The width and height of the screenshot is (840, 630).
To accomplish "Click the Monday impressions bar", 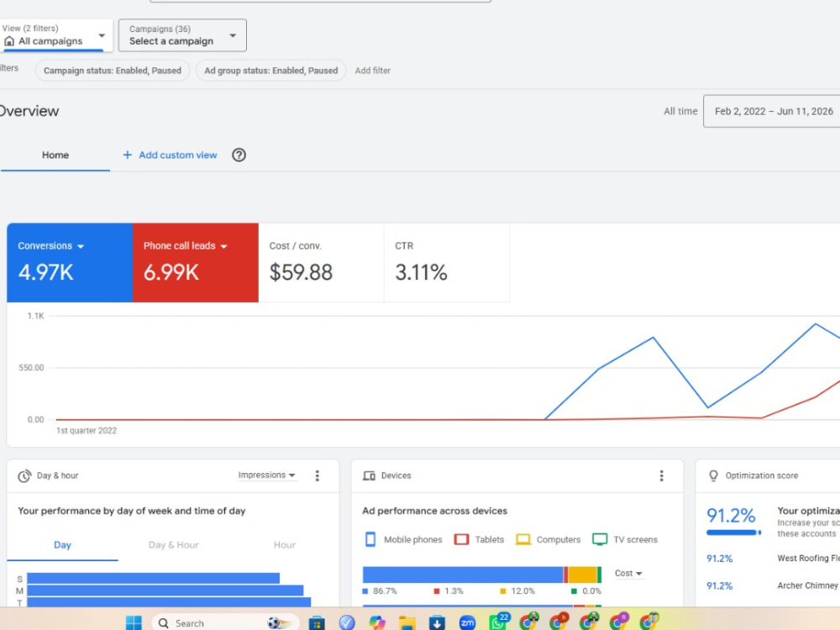I will click(x=165, y=591).
